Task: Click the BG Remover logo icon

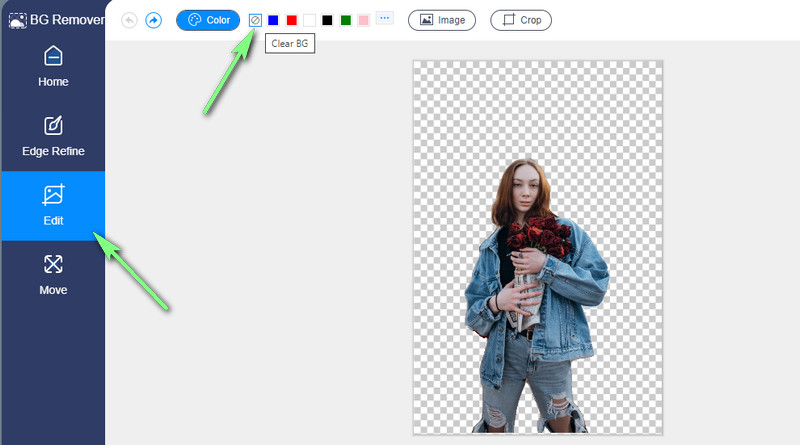Action: pos(18,19)
